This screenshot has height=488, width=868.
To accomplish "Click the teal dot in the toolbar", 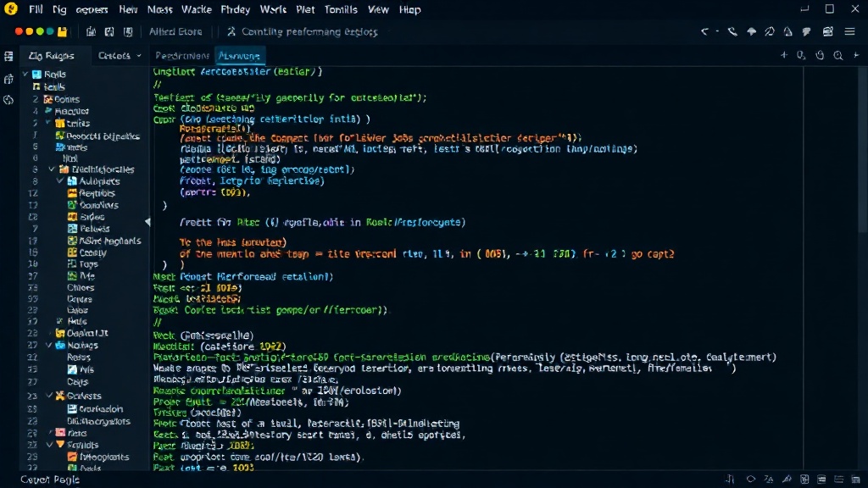I will pos(50,31).
